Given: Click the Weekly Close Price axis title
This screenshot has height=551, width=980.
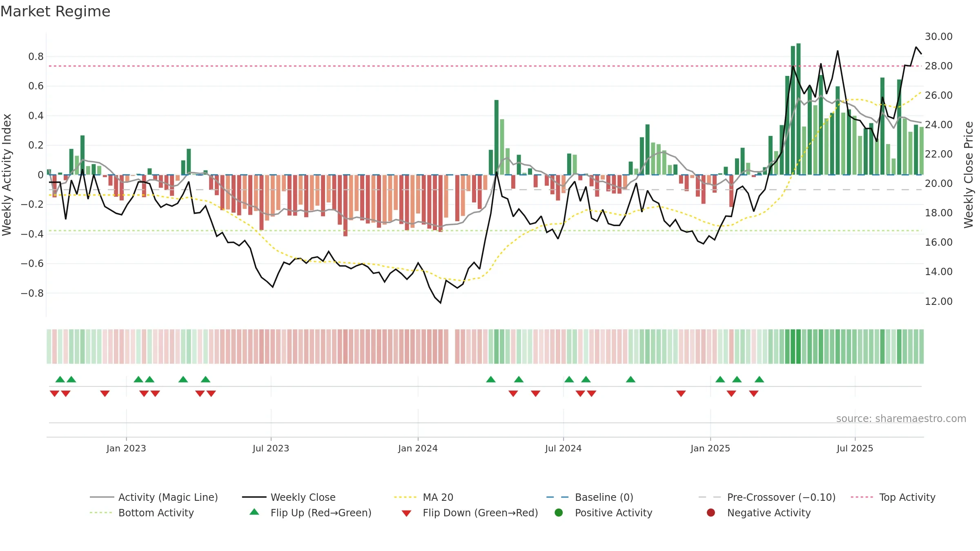Looking at the screenshot, I should (969, 175).
